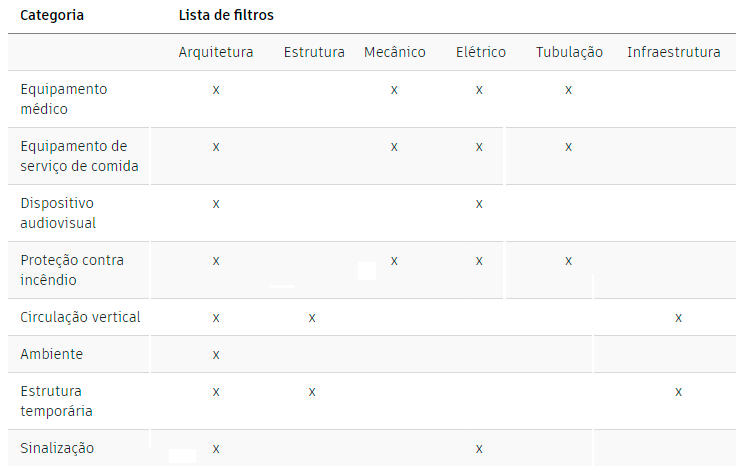
Task: Select the Dispositivo audiovisual row label
Action: (x=59, y=213)
